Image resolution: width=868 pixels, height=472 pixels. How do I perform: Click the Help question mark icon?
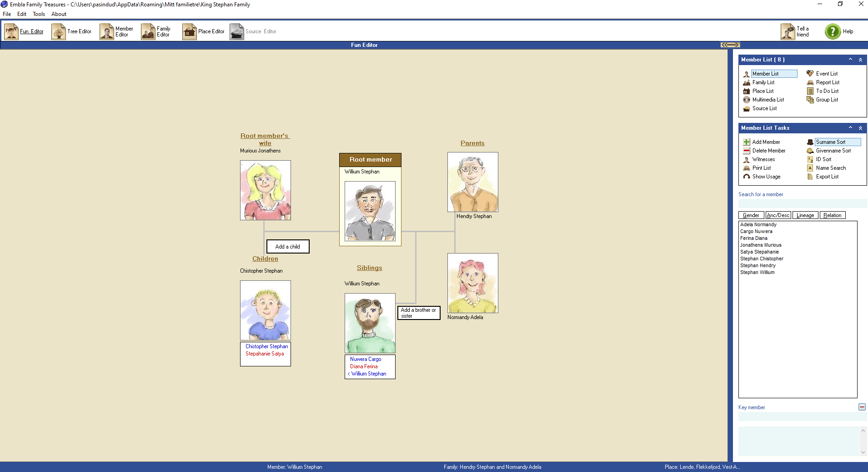coord(833,31)
